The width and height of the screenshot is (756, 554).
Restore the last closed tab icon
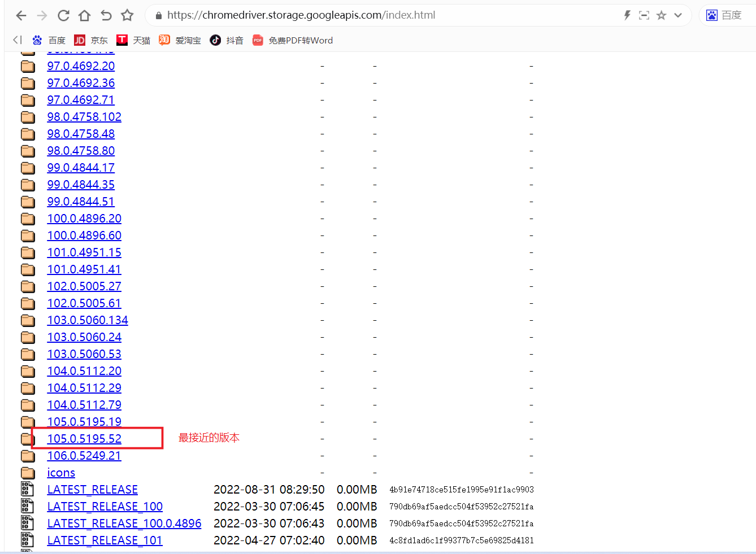(106, 15)
